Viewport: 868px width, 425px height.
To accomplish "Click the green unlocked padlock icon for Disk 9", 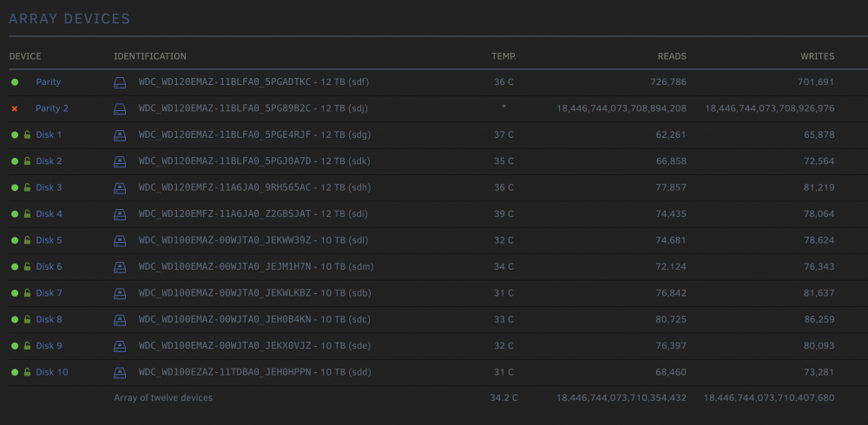I will click(x=27, y=346).
